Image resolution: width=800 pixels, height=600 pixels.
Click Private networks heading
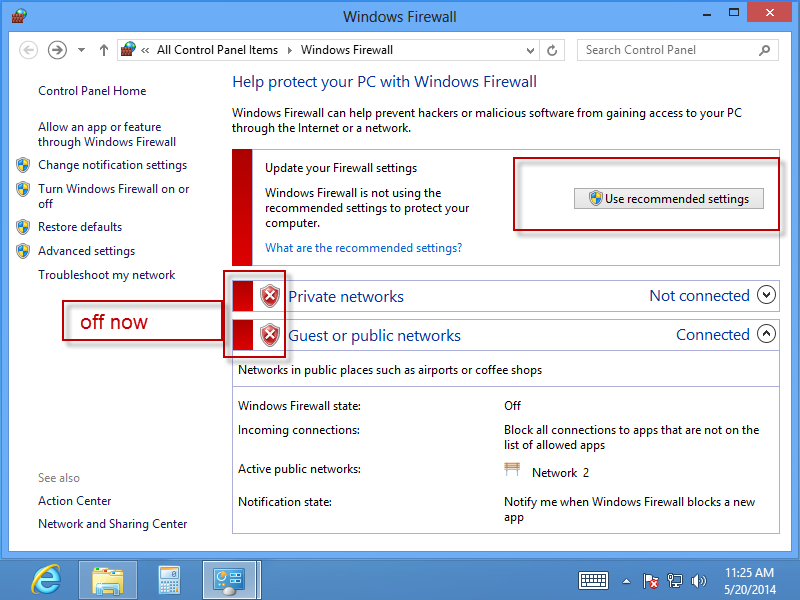tap(346, 296)
